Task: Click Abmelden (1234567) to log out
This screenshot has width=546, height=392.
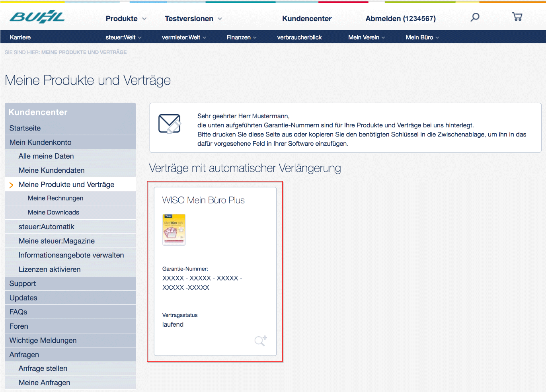Action: 400,19
